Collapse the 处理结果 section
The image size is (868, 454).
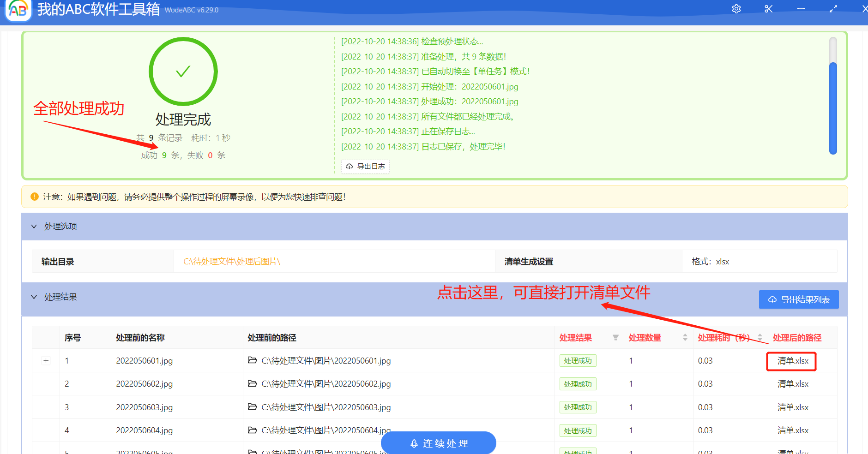point(34,297)
